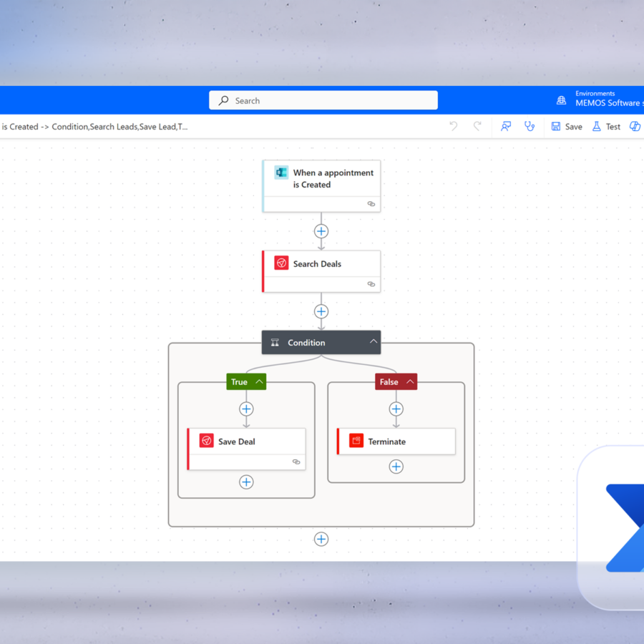
Task: Collapse the True branch chevron
Action: pyautogui.click(x=259, y=381)
